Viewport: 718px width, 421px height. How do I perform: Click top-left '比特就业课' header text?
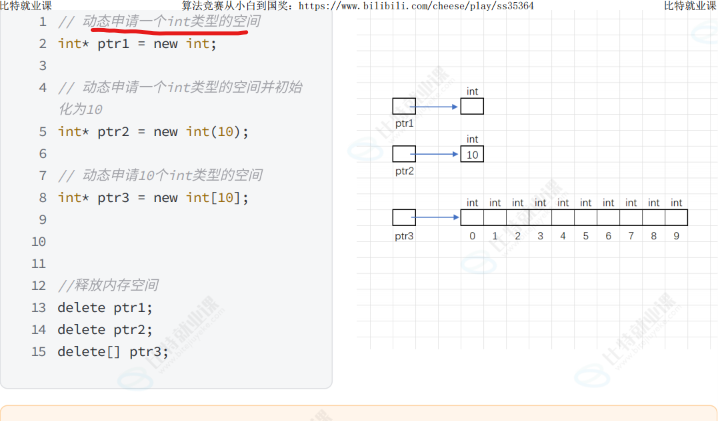[x=26, y=5]
